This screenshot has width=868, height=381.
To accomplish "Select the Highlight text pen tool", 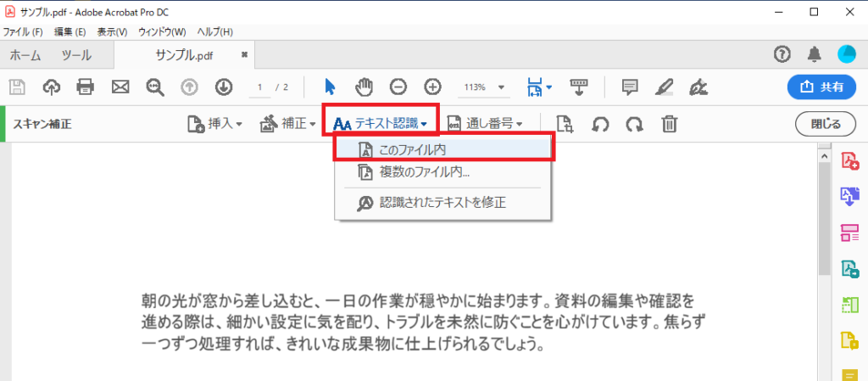I will pyautogui.click(x=663, y=87).
